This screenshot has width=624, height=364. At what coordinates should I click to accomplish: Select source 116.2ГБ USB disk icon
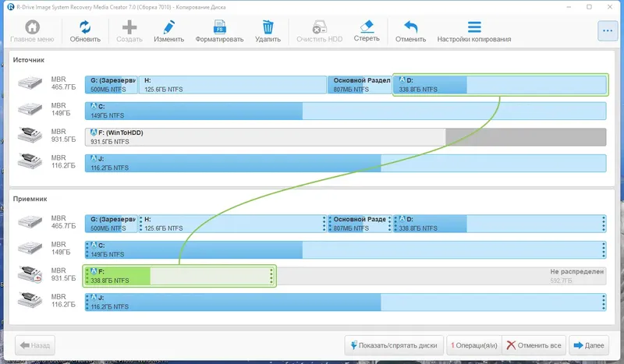[x=30, y=161]
